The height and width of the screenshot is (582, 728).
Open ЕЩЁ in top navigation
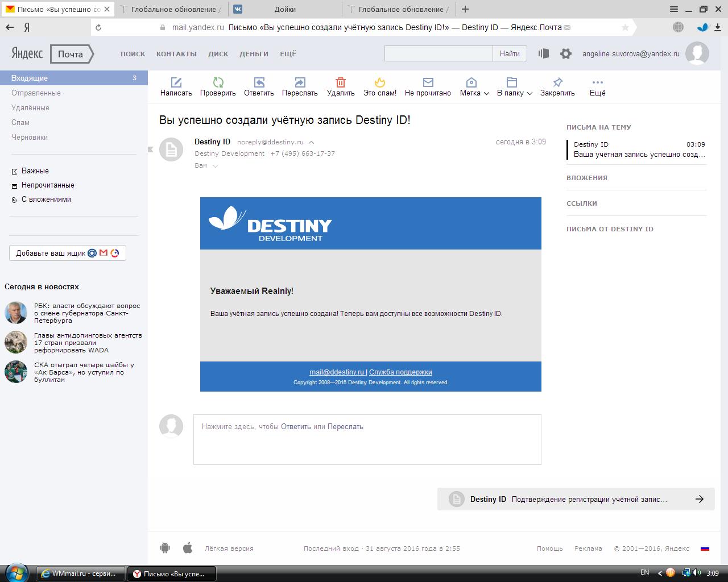(288, 54)
